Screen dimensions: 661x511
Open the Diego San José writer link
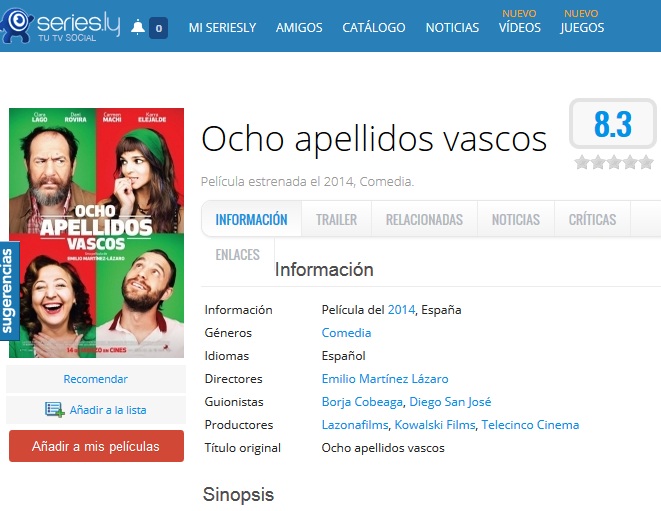click(450, 402)
